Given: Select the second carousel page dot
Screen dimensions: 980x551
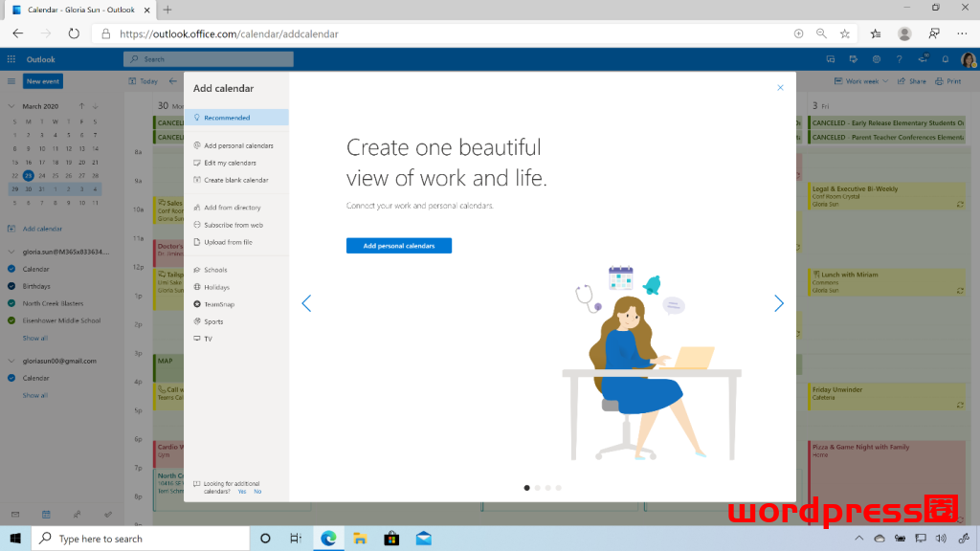Looking at the screenshot, I should tap(538, 488).
